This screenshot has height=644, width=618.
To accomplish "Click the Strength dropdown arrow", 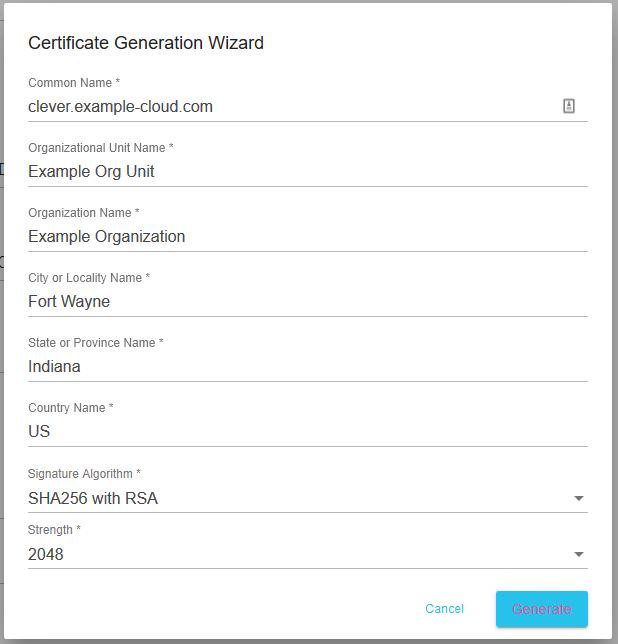I will tap(579, 554).
